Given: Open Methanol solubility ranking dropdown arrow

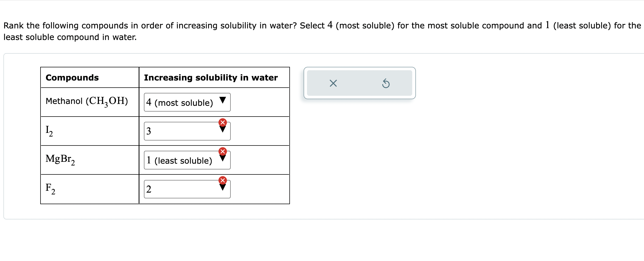Looking at the screenshot, I should coord(223,100).
